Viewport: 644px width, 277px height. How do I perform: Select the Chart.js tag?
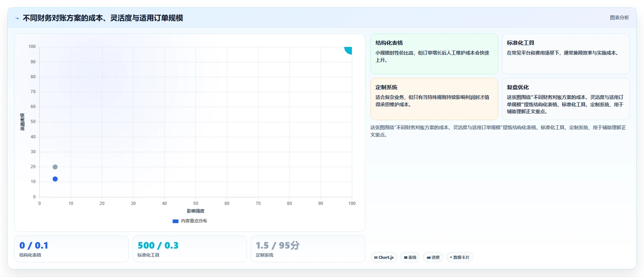point(384,257)
